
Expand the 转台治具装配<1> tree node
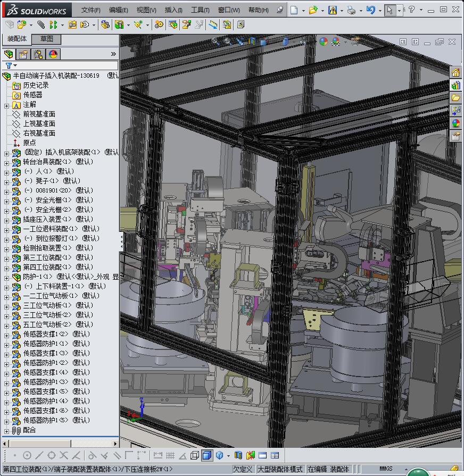[x=6, y=162]
